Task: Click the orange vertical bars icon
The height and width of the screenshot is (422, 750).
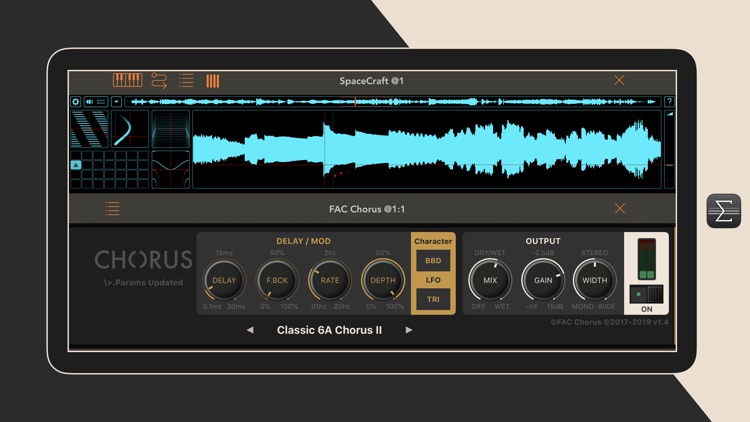Action: tap(212, 81)
